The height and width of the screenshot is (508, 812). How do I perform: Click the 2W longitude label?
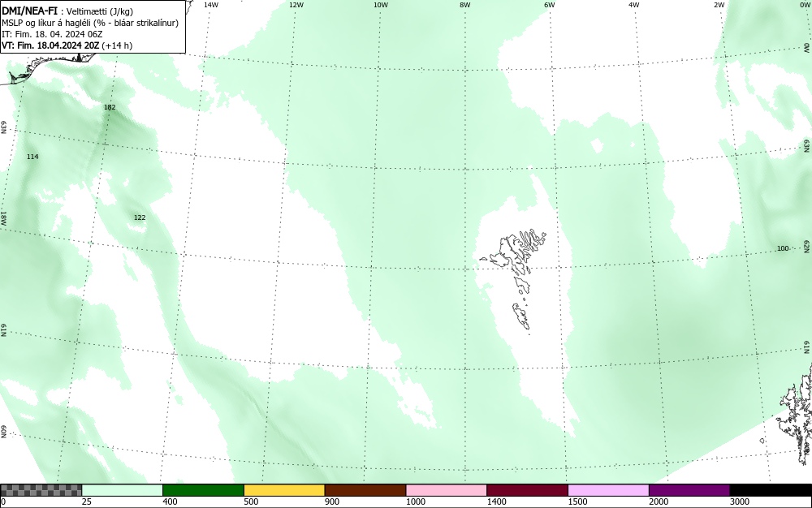719,5
